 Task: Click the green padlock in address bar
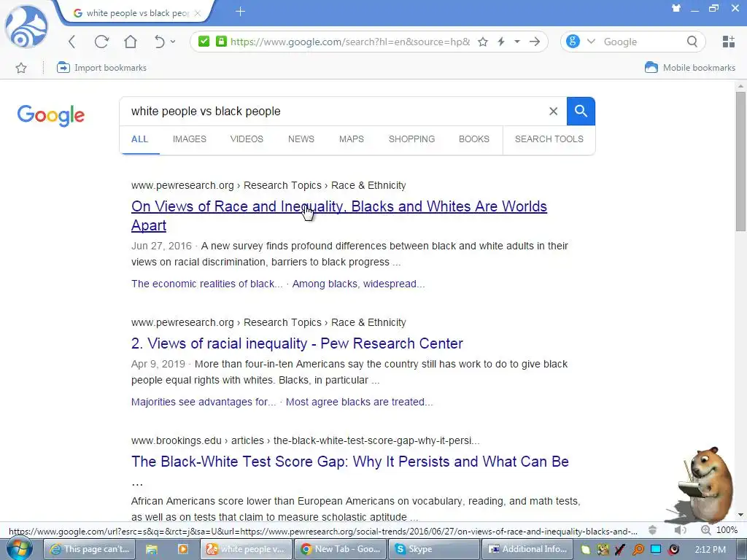pos(221,42)
